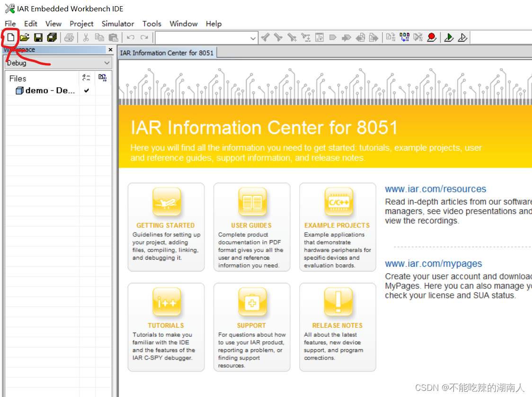Click the Save All toolbar icon

(52, 37)
